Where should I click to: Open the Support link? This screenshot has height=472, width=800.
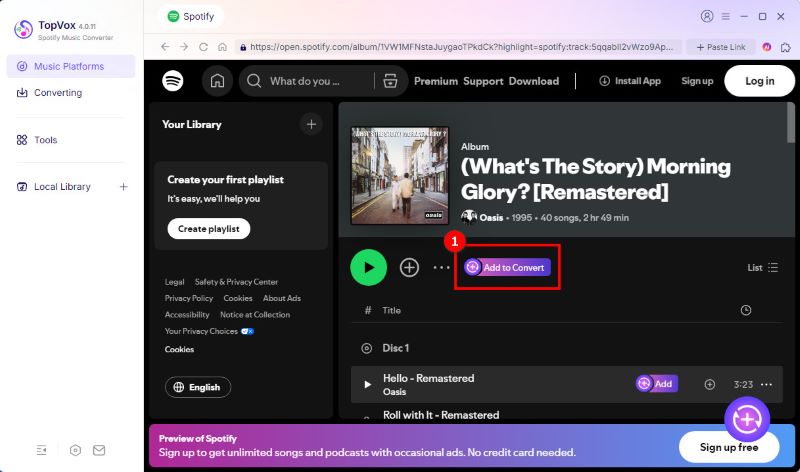[x=483, y=81]
